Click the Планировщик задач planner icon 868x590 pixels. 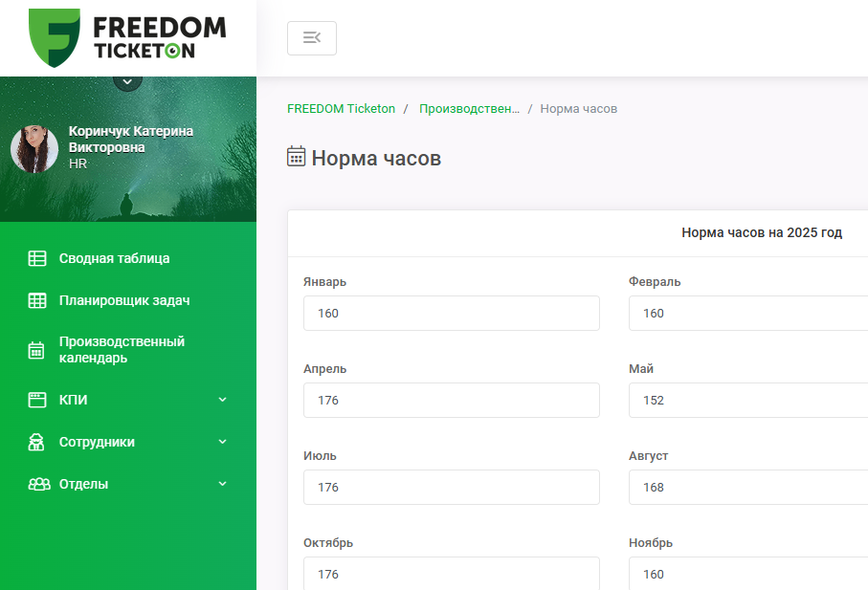(36, 299)
